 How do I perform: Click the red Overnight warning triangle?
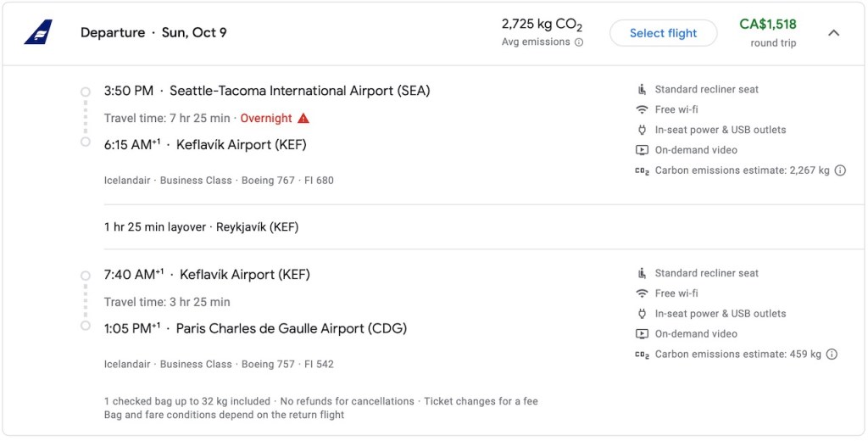tap(303, 119)
